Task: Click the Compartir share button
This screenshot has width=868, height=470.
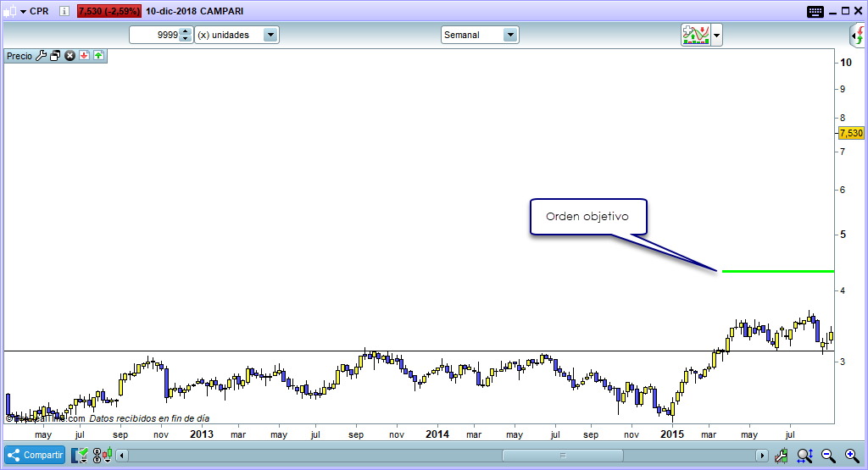Action: (35, 455)
